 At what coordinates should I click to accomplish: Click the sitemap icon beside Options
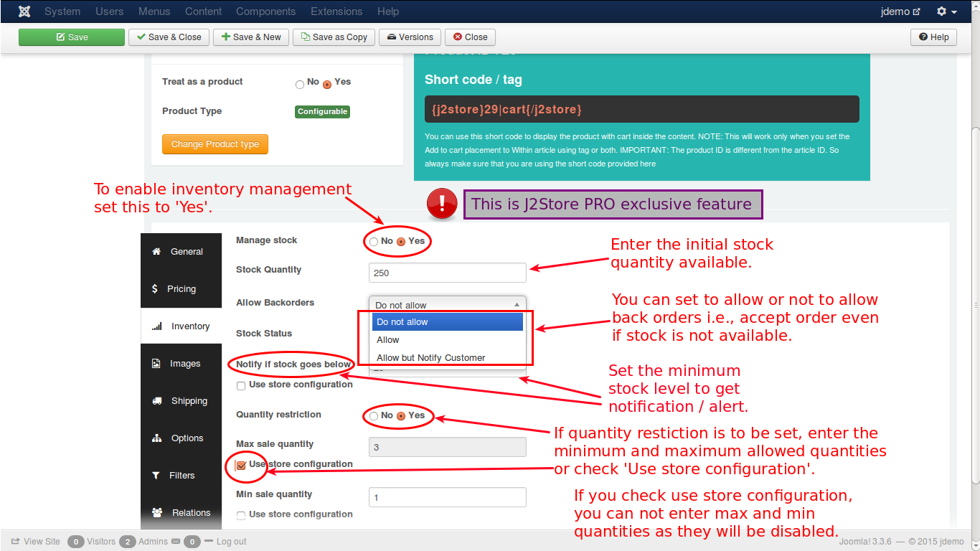[156, 438]
